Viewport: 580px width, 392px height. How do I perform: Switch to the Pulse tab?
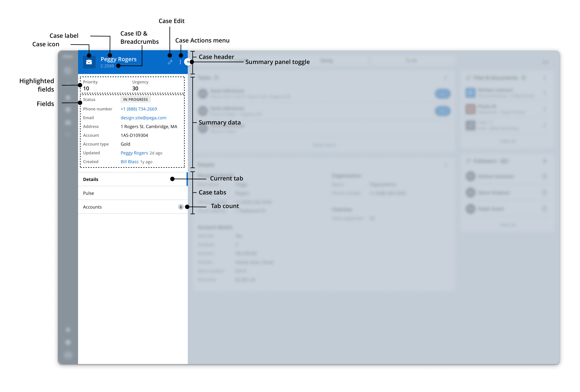pyautogui.click(x=133, y=193)
